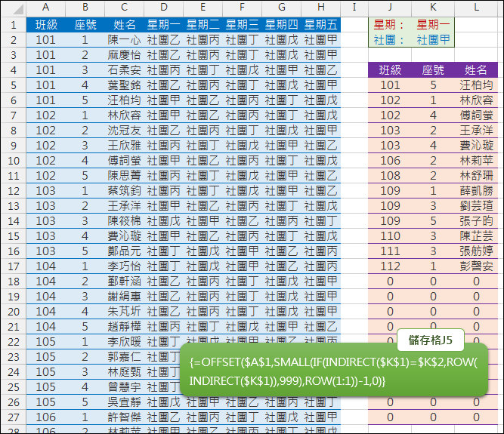
Task: Select column J header
Action: click(x=390, y=8)
